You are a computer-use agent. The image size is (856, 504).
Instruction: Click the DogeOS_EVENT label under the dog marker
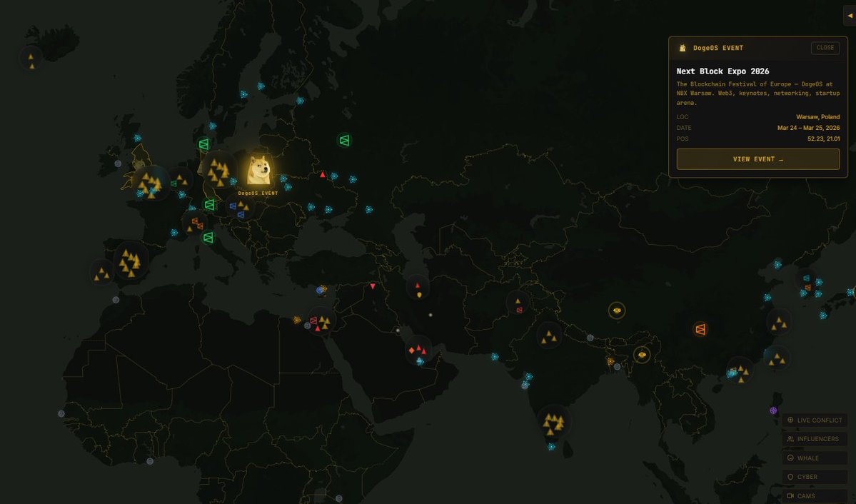click(258, 193)
